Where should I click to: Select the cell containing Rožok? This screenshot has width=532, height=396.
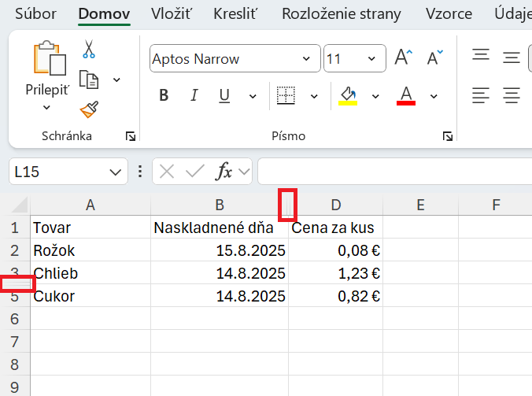click(x=91, y=250)
